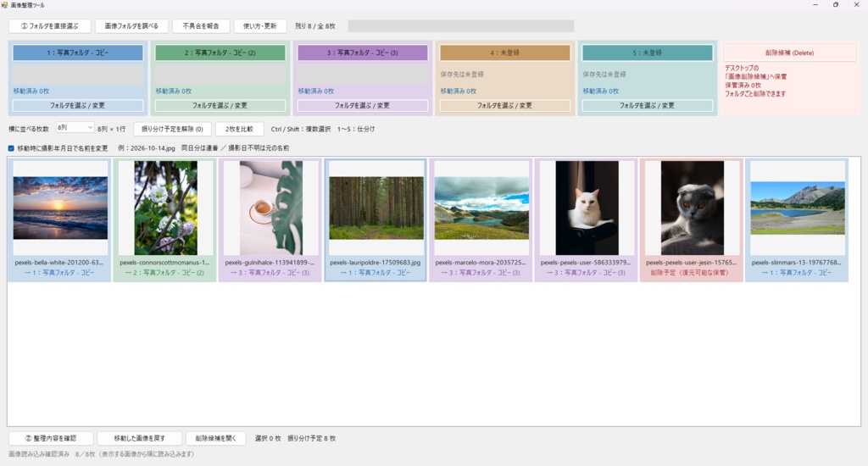Click the teal 5：未登録 header

[647, 53]
